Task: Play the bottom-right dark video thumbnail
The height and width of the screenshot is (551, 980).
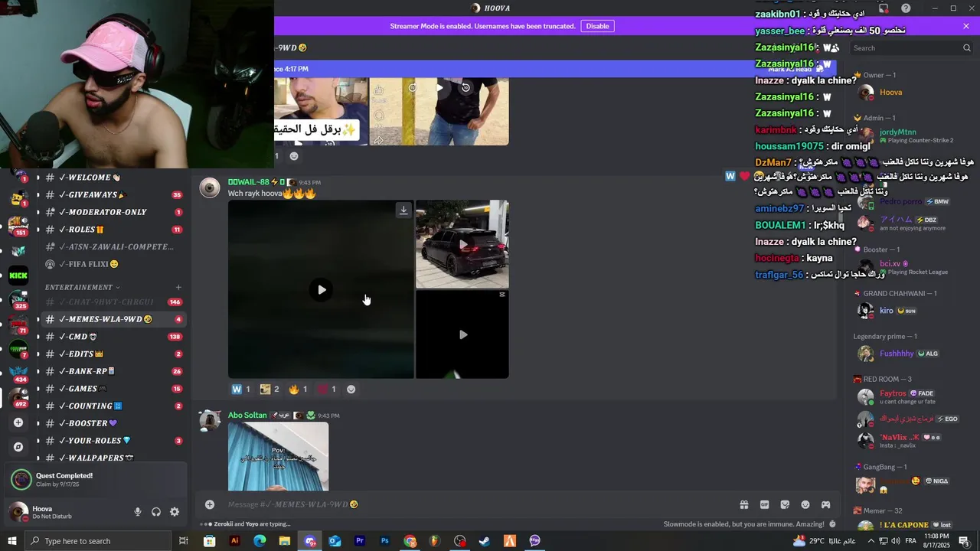Action: pyautogui.click(x=462, y=334)
